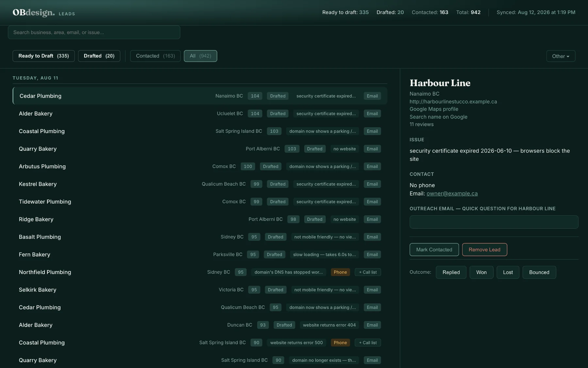The width and height of the screenshot is (588, 368).
Task: Click Contacted: 163 header stat
Action: tap(430, 12)
